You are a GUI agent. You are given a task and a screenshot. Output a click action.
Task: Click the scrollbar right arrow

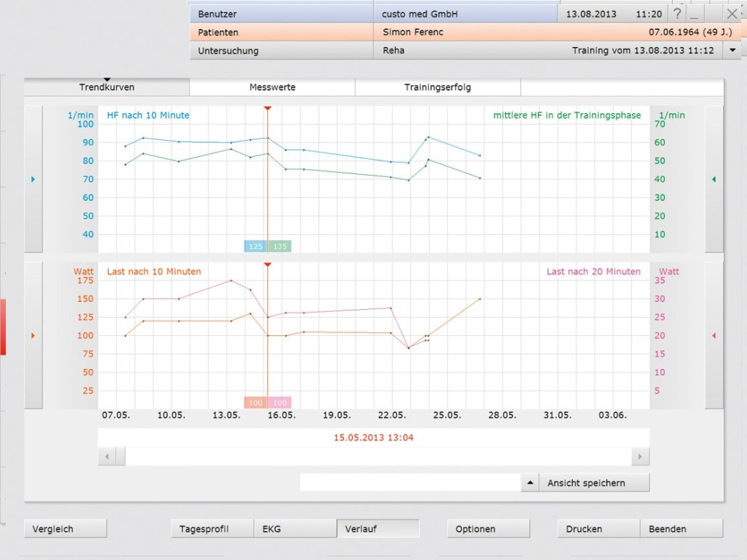pyautogui.click(x=640, y=456)
